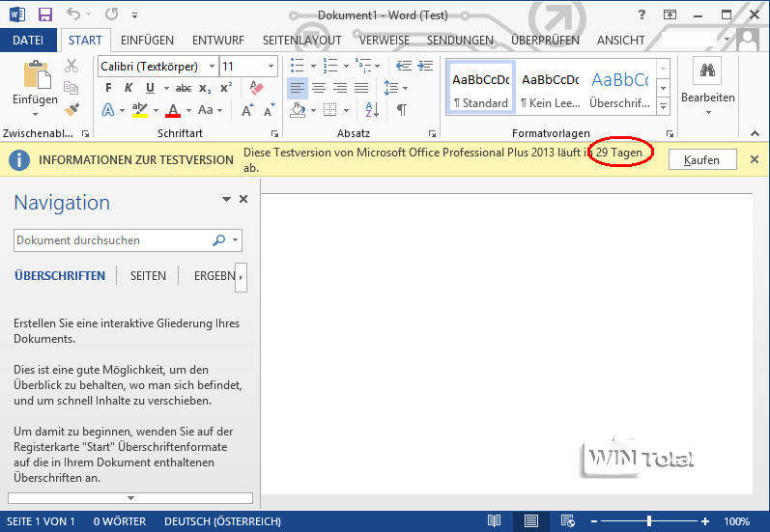770x532 pixels.
Task: Open the font size dropdown showing 11
Action: click(271, 67)
